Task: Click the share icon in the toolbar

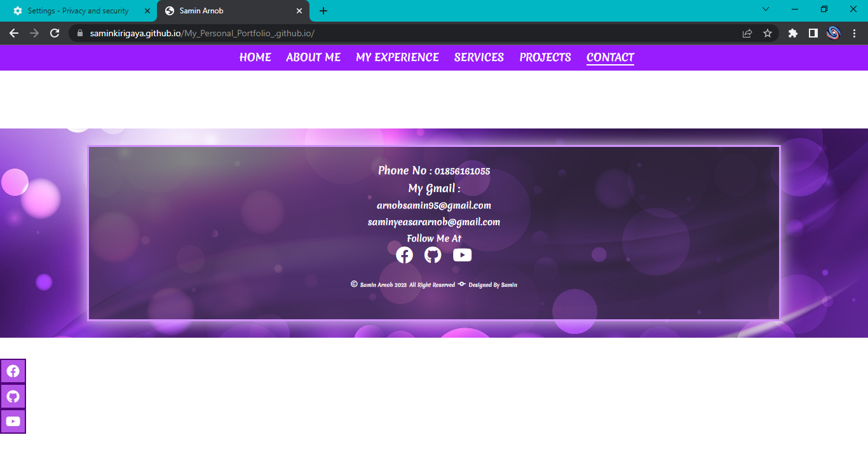Action: pyautogui.click(x=747, y=33)
